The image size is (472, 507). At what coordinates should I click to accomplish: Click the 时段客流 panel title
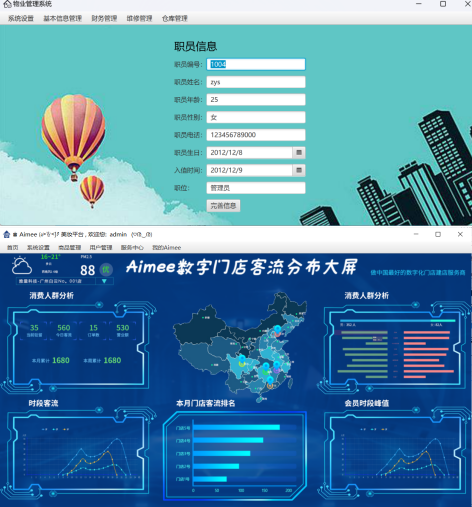tap(43, 403)
